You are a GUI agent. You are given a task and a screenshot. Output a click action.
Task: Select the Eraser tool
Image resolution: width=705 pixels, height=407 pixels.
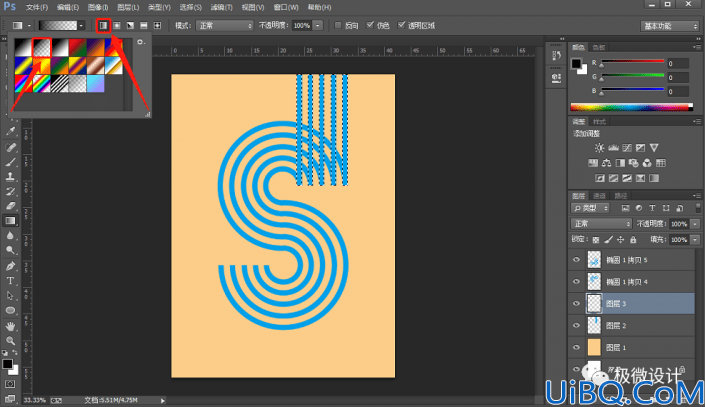pyautogui.click(x=10, y=206)
